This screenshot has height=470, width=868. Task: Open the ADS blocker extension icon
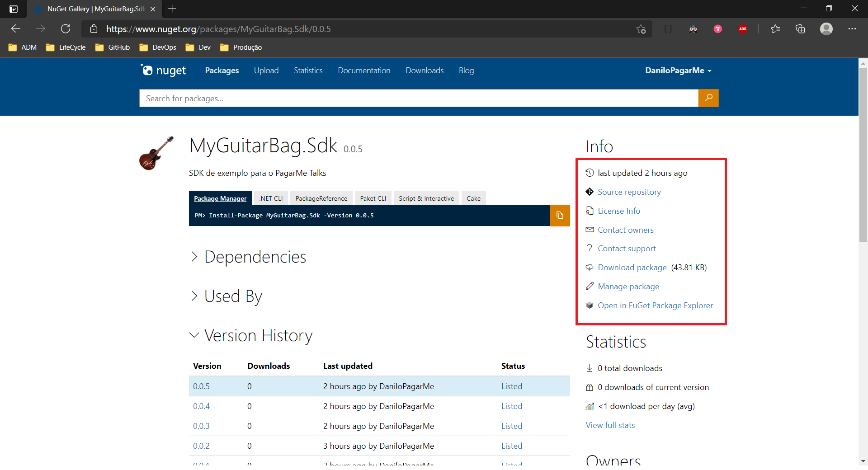point(743,28)
